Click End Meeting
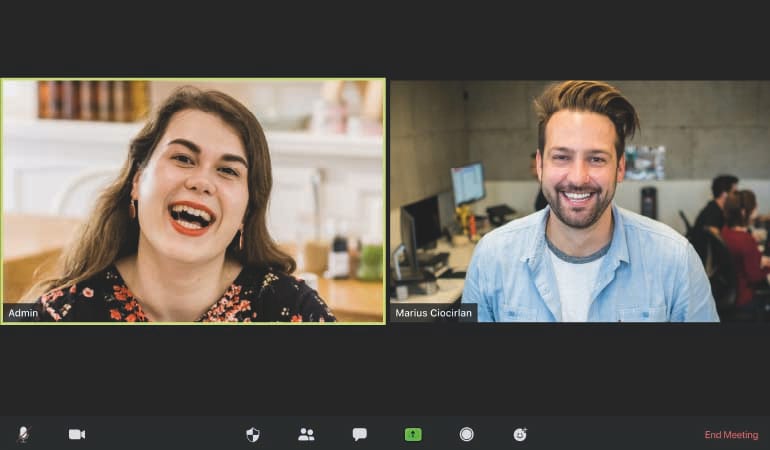This screenshot has height=450, width=770. (731, 435)
